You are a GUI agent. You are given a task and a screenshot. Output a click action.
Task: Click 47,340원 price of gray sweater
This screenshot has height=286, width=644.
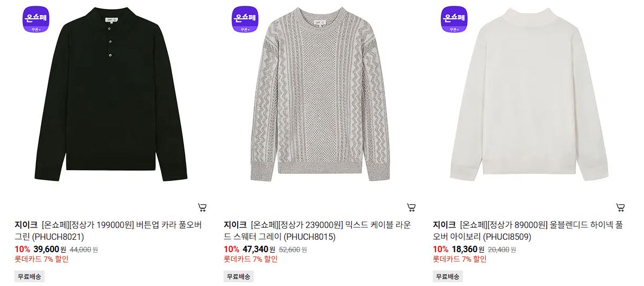pyautogui.click(x=258, y=249)
